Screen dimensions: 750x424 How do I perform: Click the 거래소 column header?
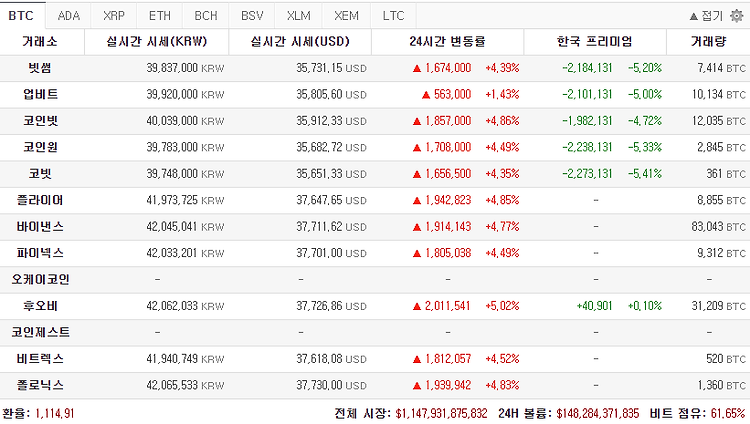(40, 42)
